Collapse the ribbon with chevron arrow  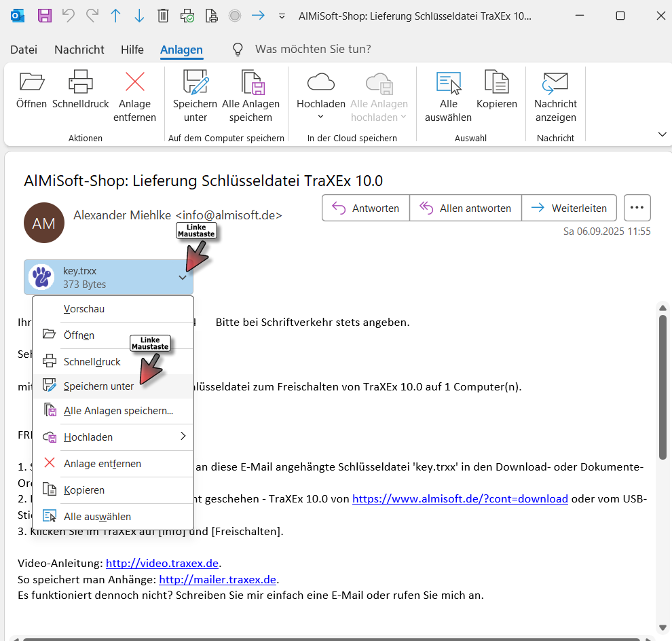[662, 134]
